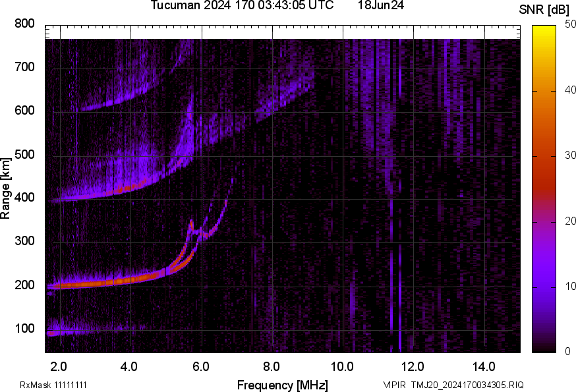Viewport: 576px width, 392px height.
Task: Click the trace peak near 350 km
Action: click(191, 222)
